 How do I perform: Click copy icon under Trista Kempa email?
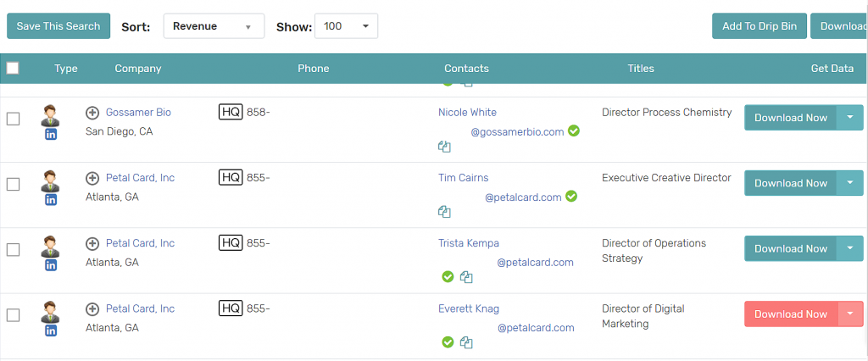pyautogui.click(x=466, y=277)
